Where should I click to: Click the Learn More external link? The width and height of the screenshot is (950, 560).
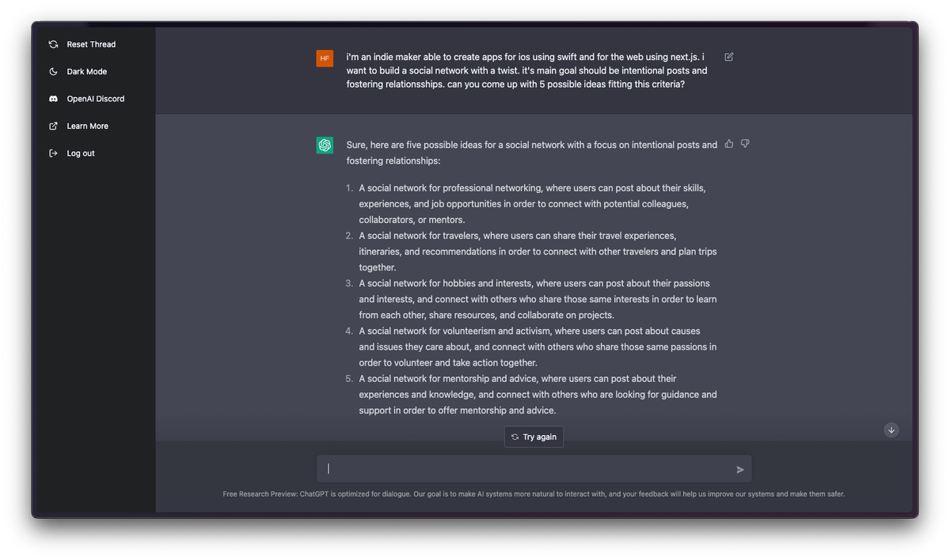pyautogui.click(x=87, y=127)
